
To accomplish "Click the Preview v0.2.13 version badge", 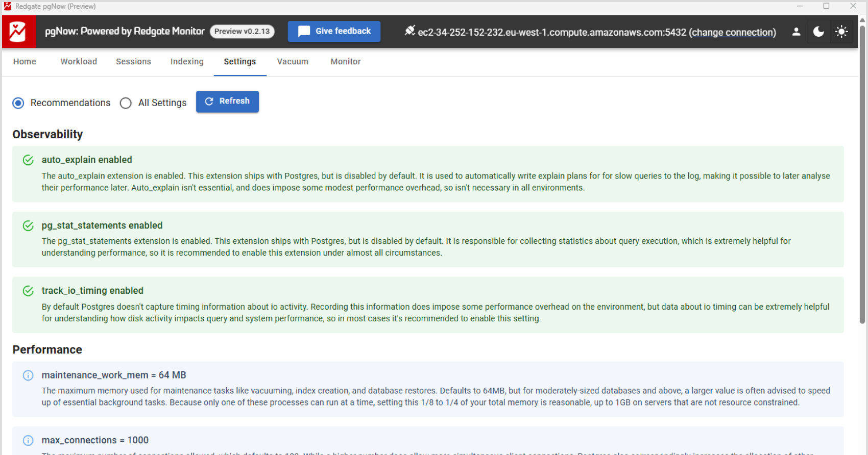I will point(242,32).
